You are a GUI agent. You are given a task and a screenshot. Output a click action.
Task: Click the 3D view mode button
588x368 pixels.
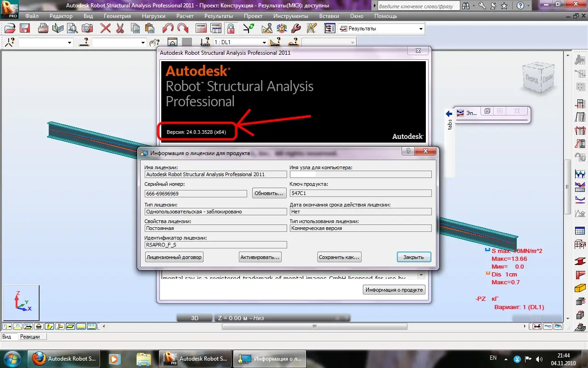[x=195, y=318]
